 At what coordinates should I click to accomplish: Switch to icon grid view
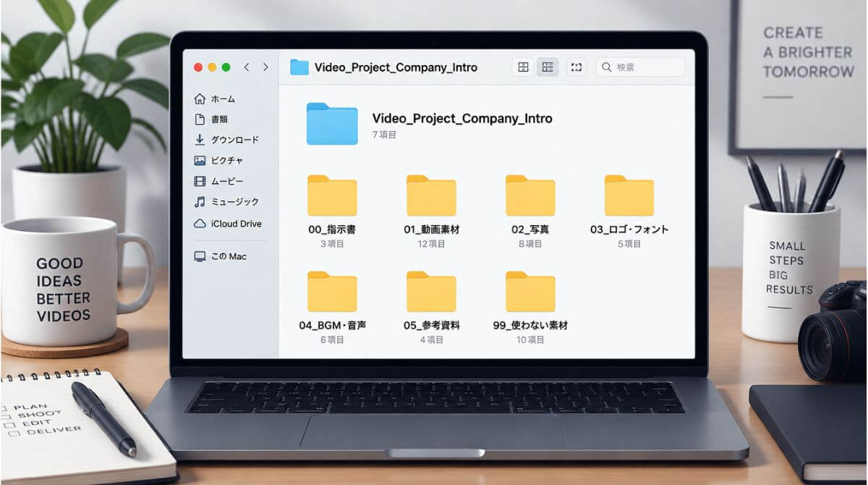(524, 67)
